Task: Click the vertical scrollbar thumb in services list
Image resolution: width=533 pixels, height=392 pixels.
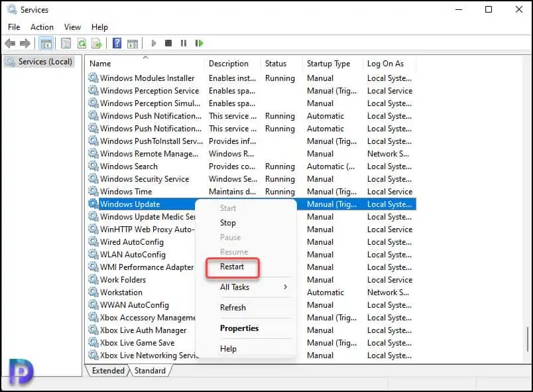Action: 527,340
